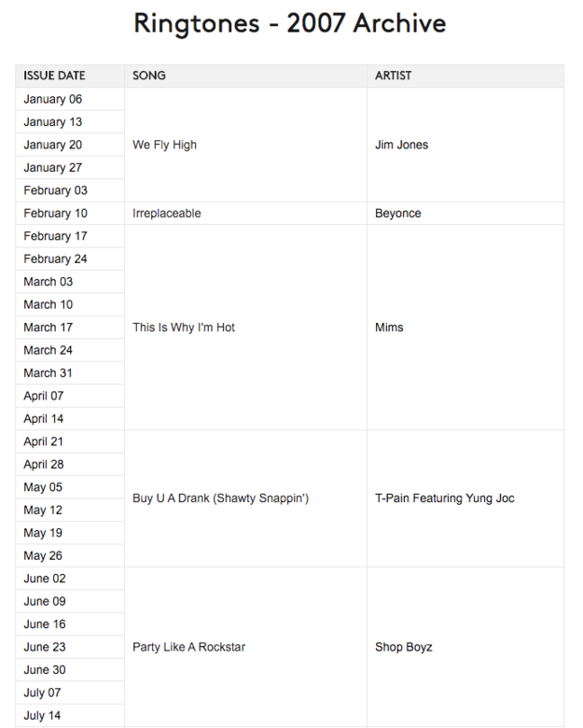Select the artist Mims
Viewport: 583px width, 728px height.
389,328
